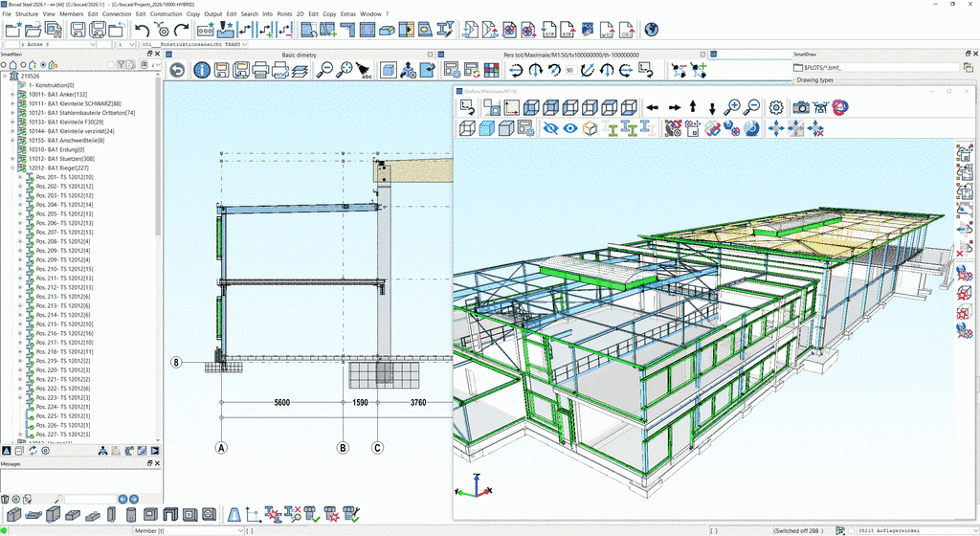Click the camera snapshot icon in 3D view
The width and height of the screenshot is (980, 536).
(x=800, y=107)
